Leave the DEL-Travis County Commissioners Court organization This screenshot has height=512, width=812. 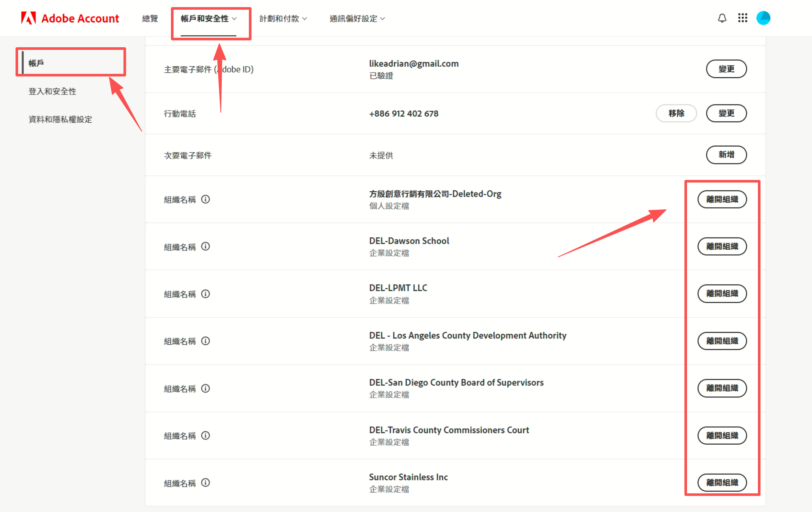coord(722,436)
